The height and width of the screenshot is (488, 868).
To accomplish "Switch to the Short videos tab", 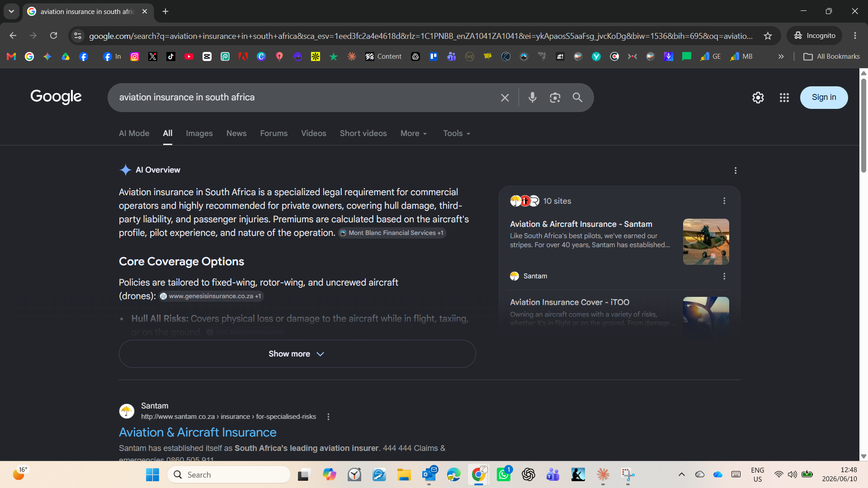I will [363, 133].
